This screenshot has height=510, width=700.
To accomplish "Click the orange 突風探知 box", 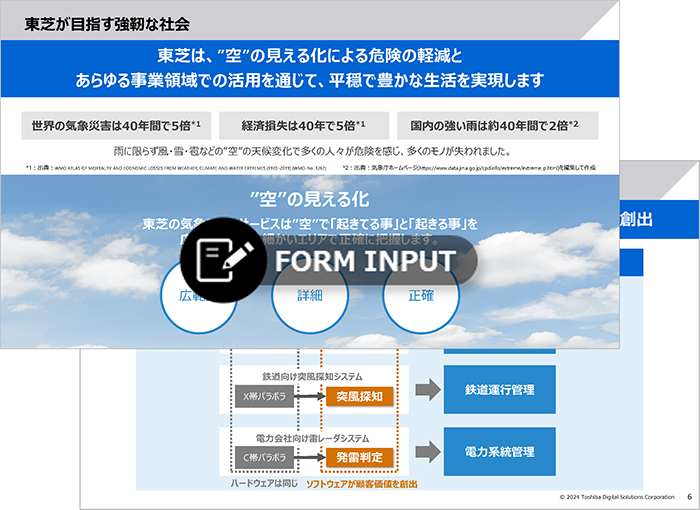I will (x=359, y=397).
